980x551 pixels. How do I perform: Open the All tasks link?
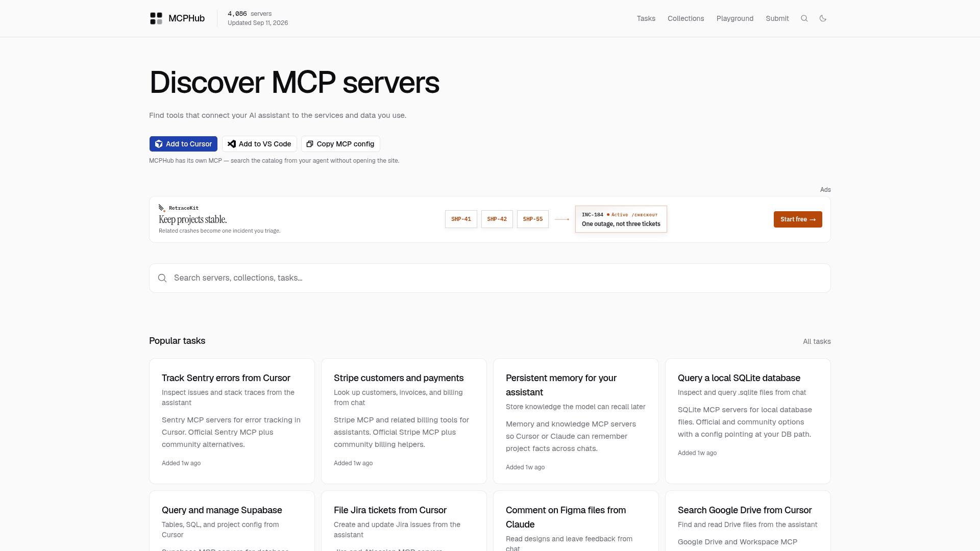coord(817,341)
